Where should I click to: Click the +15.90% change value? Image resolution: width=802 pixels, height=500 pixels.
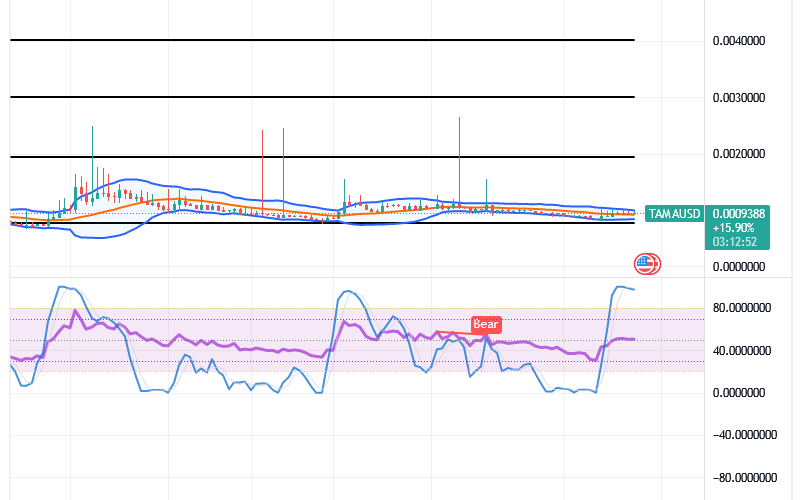click(x=734, y=228)
